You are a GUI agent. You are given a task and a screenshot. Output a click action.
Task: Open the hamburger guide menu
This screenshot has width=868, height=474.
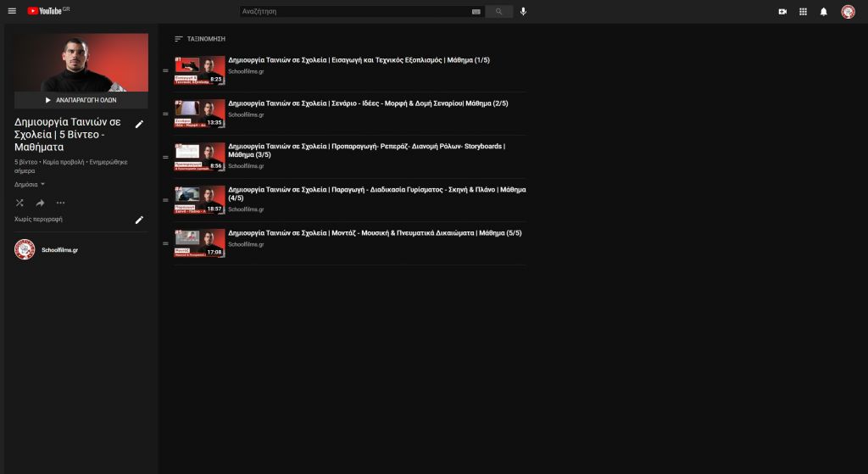(12, 11)
